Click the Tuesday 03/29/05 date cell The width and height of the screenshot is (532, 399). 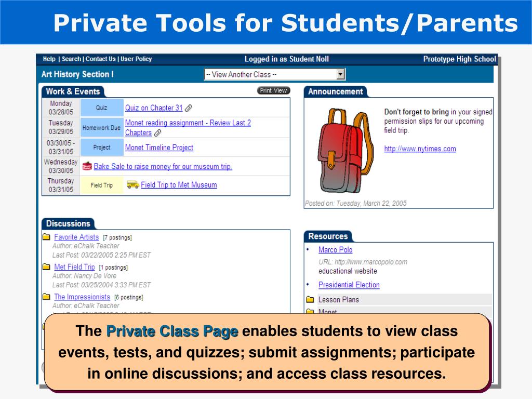click(61, 127)
